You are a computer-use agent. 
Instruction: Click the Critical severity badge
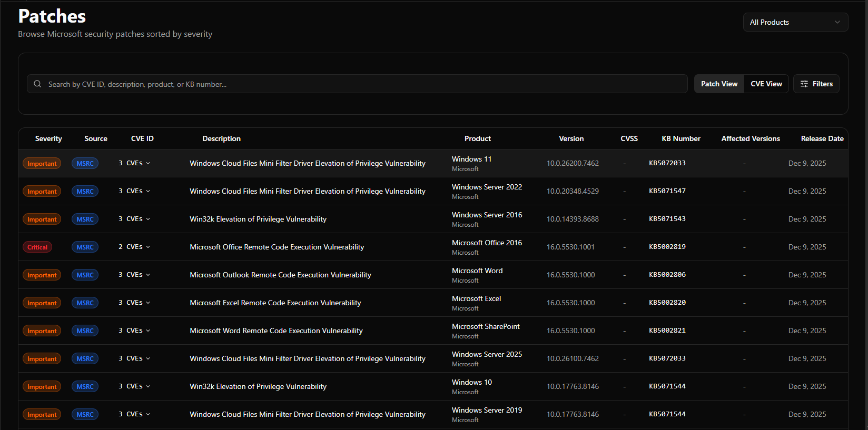point(37,247)
